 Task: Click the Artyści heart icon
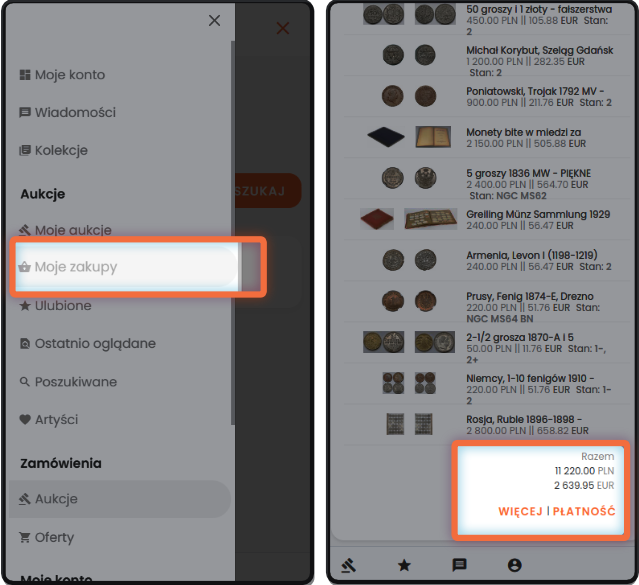pos(25,419)
